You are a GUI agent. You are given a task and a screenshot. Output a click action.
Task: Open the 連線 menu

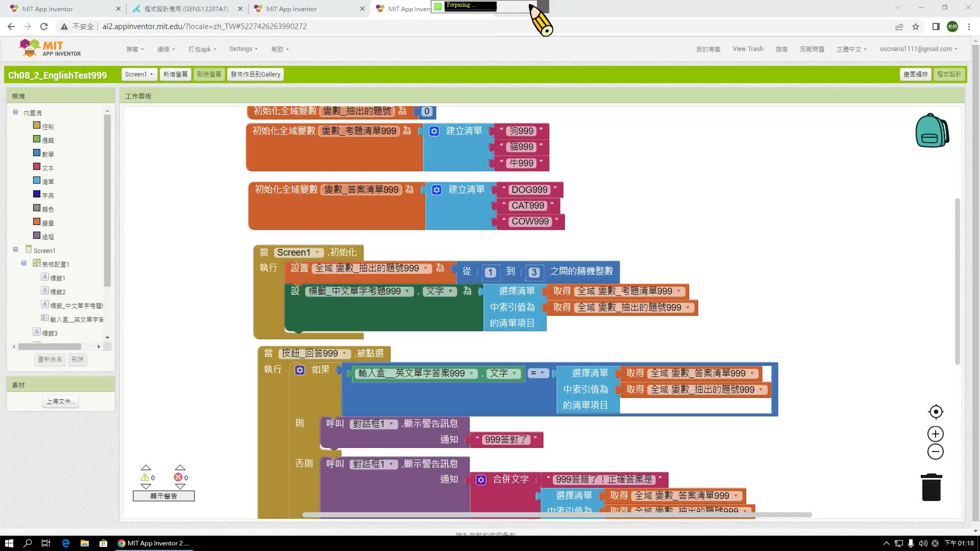[166, 49]
